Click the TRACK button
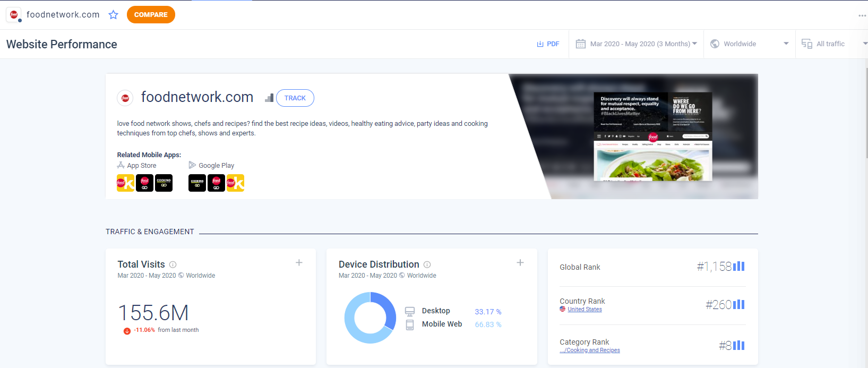The height and width of the screenshot is (368, 868). tap(295, 98)
